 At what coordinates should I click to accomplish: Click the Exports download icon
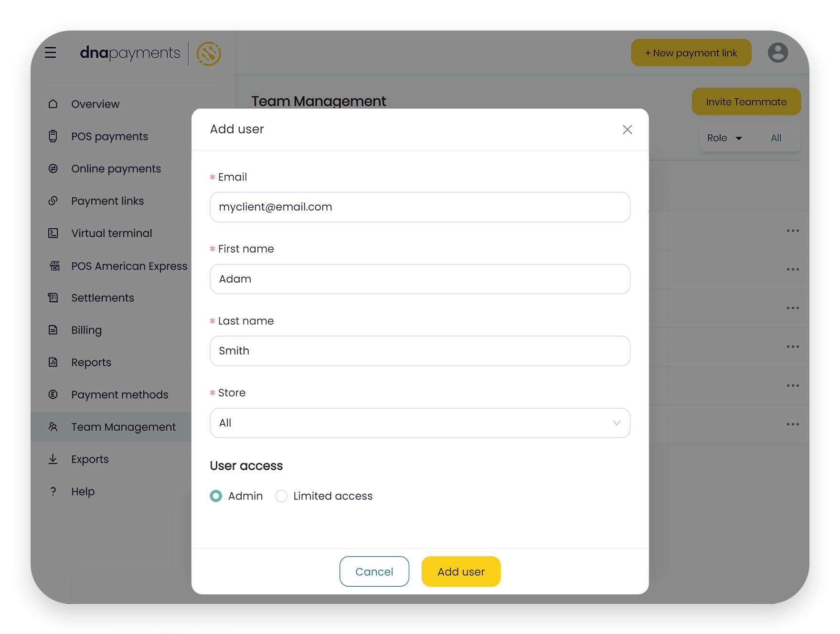[x=53, y=459]
